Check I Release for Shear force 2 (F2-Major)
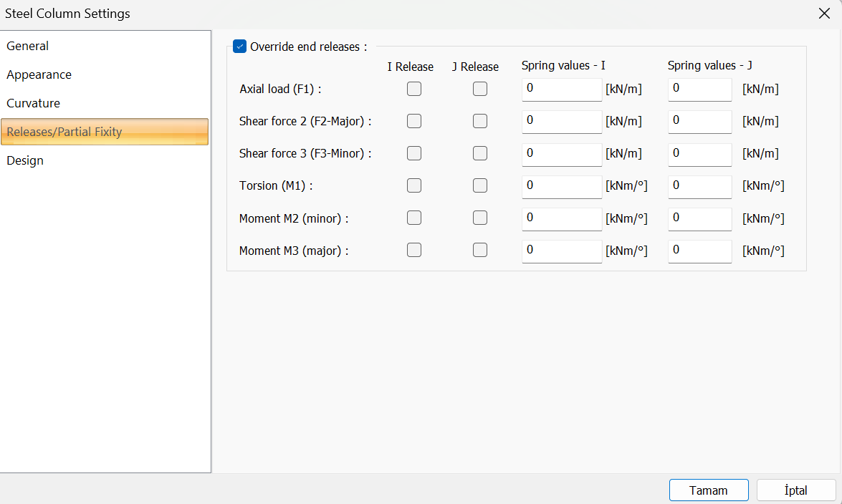Screen dimensions: 842x504 coord(414,121)
